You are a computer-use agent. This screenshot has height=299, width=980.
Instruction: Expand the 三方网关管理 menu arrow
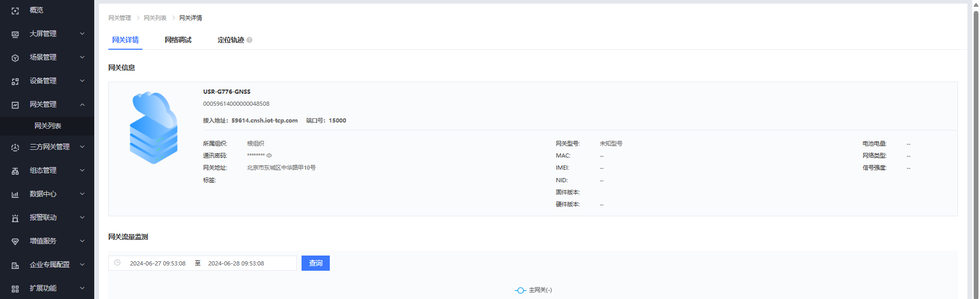82,147
